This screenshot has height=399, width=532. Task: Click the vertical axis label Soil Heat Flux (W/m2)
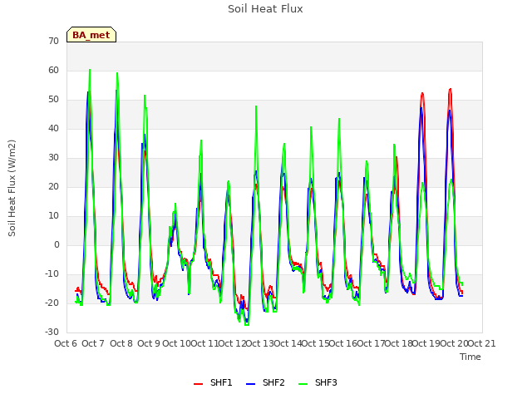point(12,188)
